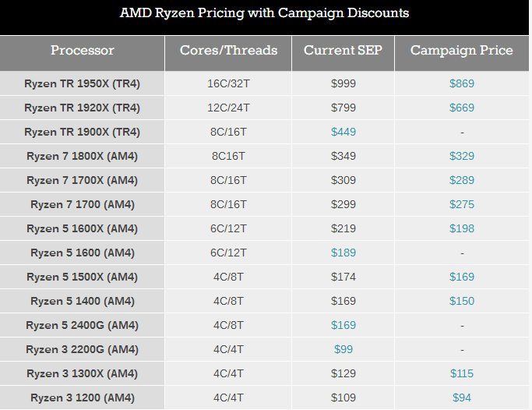Click the $150 campaign price
Image resolution: width=532 pixels, height=410 pixels.
(462, 301)
